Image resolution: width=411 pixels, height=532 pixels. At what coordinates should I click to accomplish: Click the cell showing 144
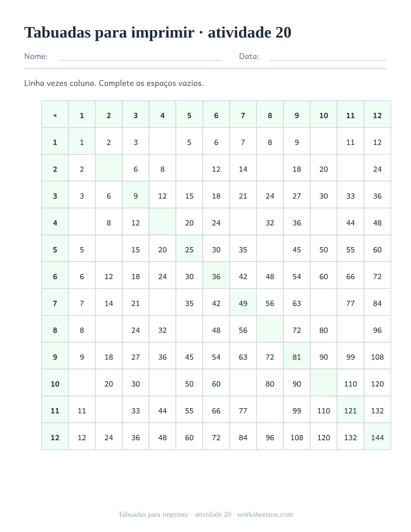(378, 437)
